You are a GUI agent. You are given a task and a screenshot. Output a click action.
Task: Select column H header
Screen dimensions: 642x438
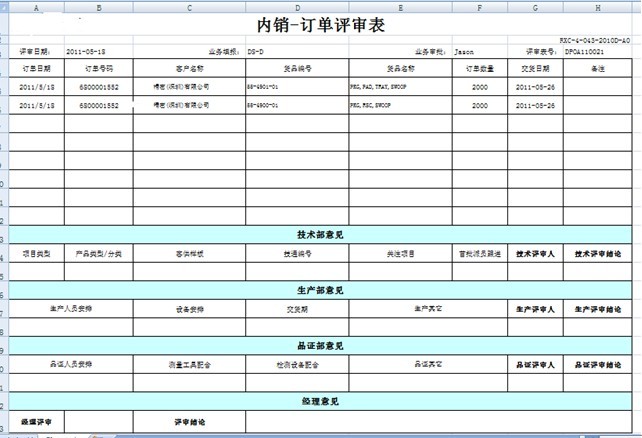tap(598, 7)
